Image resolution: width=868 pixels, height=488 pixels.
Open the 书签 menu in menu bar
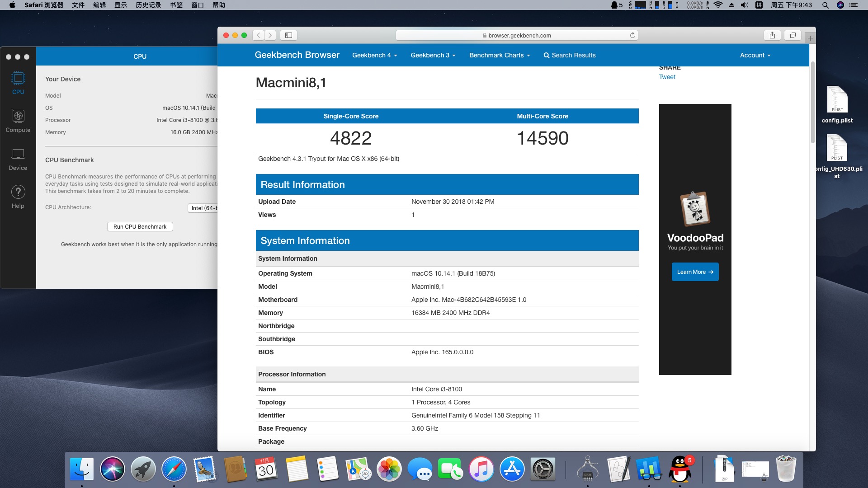tap(176, 5)
